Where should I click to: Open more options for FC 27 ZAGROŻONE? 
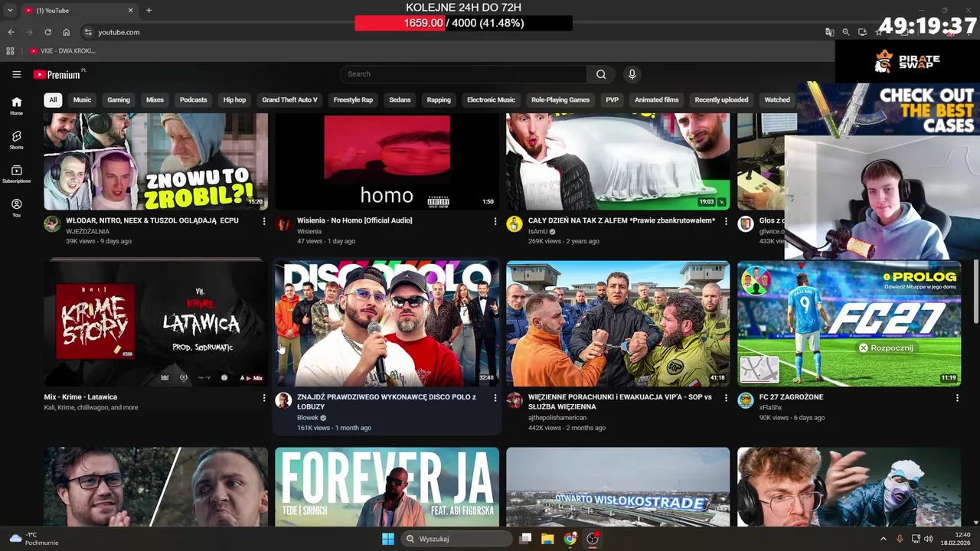957,398
